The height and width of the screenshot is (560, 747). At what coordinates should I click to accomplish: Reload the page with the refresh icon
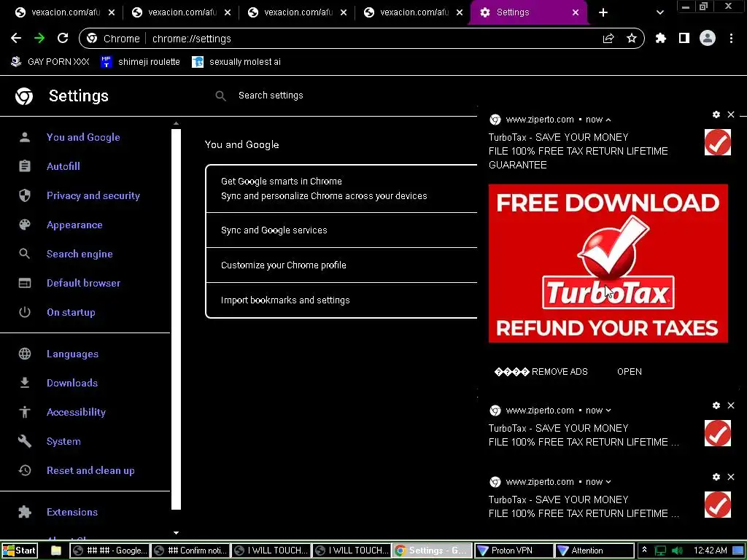pos(63,38)
